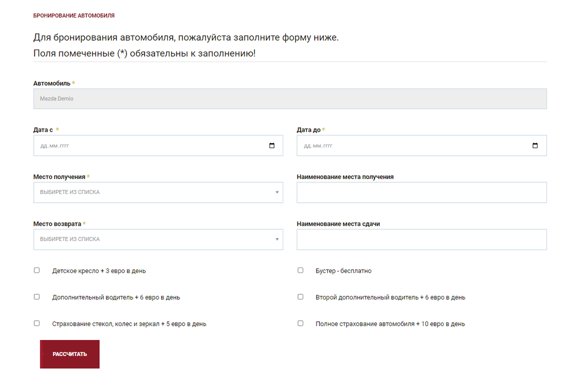This screenshot has width=588, height=387.
Task: Focus the 'Наименование места получения' text field
Action: [421, 193]
